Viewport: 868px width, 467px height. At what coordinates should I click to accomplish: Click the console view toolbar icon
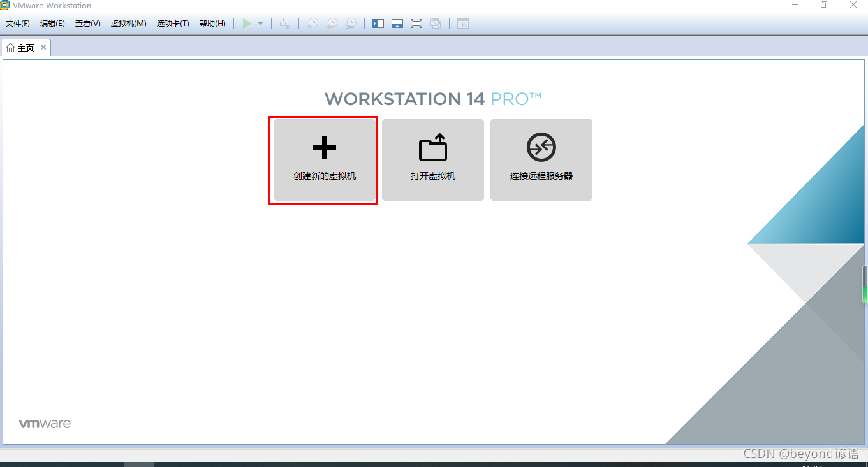tap(463, 24)
